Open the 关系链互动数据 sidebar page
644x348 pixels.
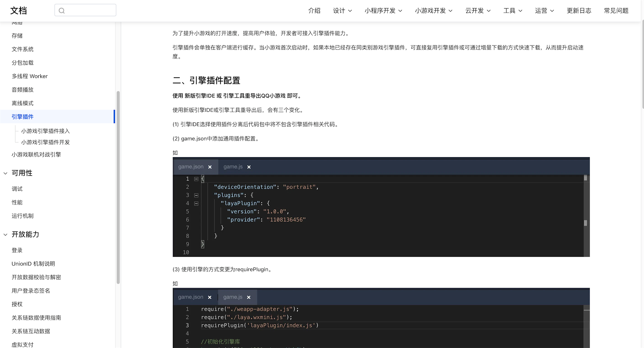click(x=31, y=331)
